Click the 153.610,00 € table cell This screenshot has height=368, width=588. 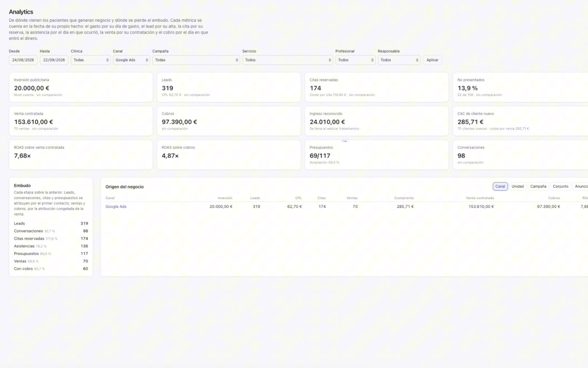tap(481, 206)
